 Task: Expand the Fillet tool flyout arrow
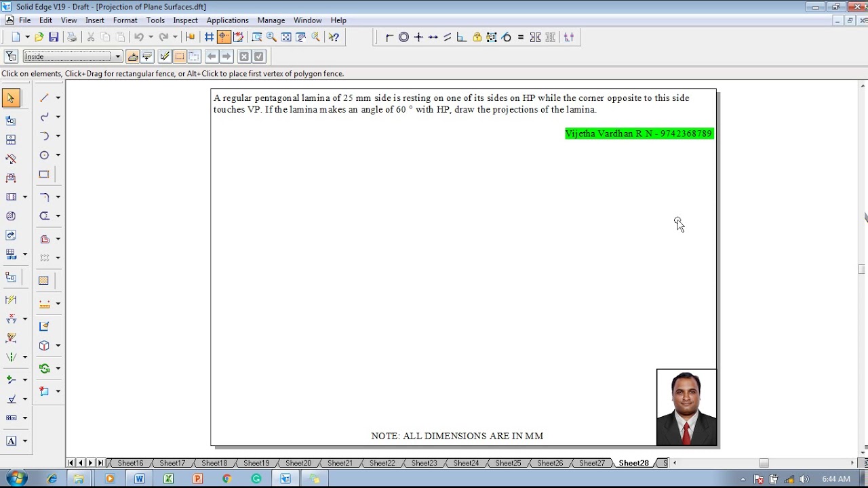pyautogui.click(x=58, y=197)
